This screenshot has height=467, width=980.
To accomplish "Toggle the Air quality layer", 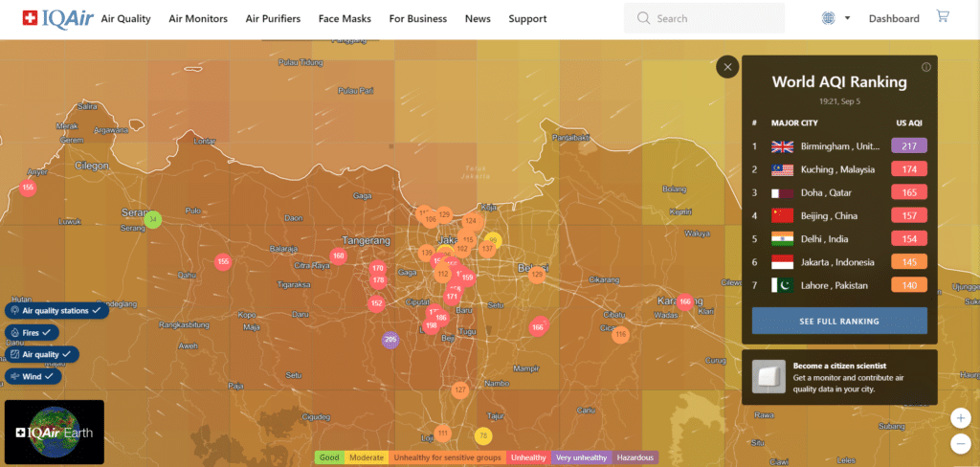I will pyautogui.click(x=42, y=354).
